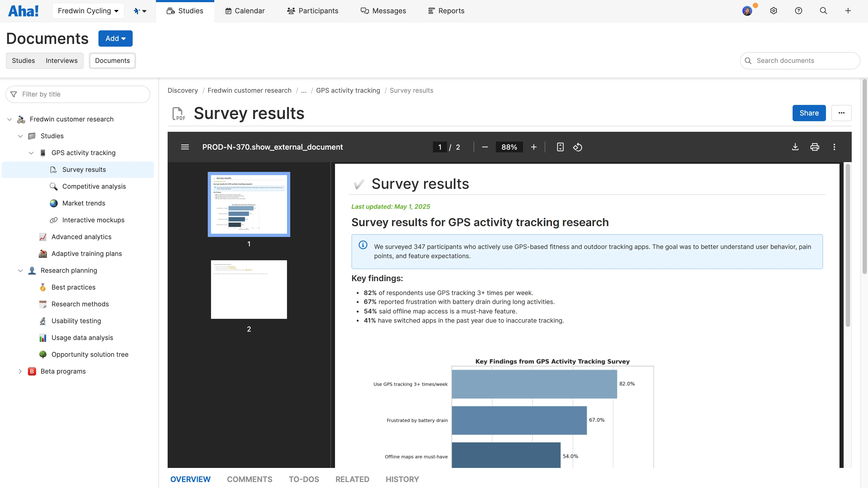Zoom in with the plus icon

(534, 147)
